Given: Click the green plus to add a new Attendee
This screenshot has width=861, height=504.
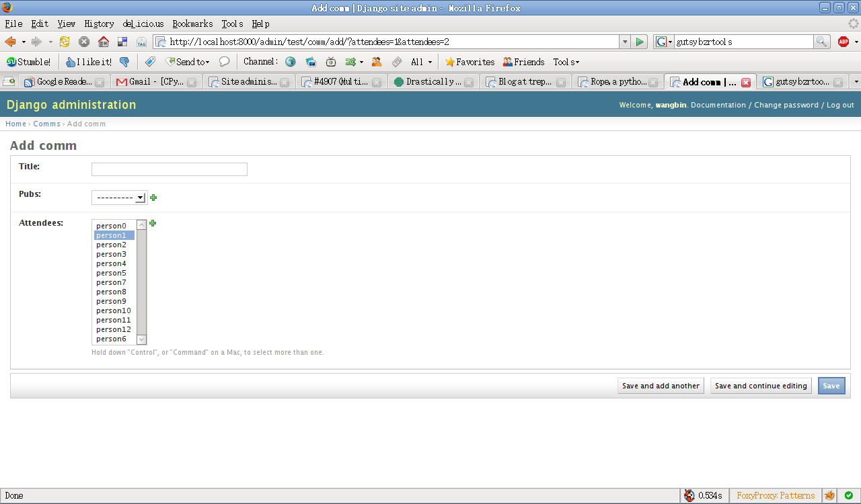Looking at the screenshot, I should 152,223.
